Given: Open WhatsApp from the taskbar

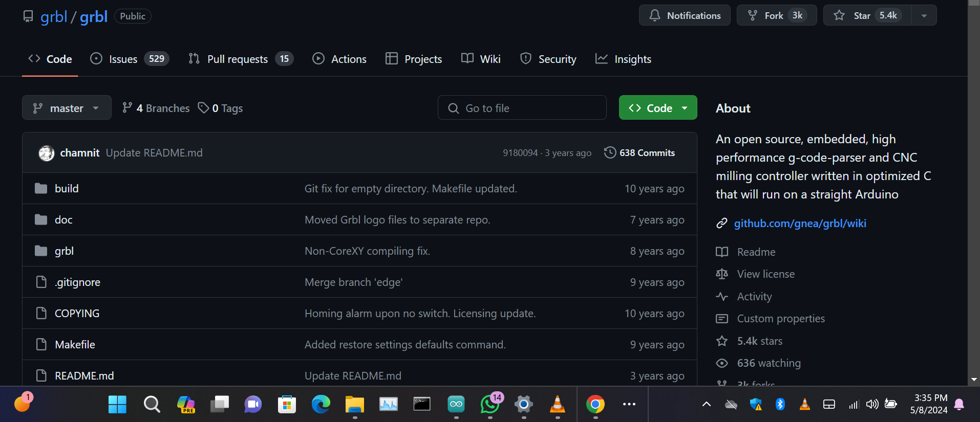Looking at the screenshot, I should tap(490, 404).
